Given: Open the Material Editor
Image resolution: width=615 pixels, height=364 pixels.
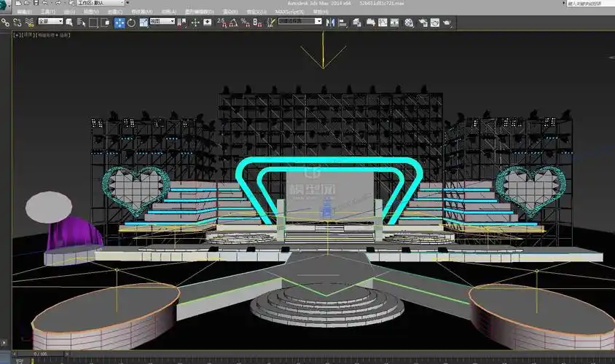Looking at the screenshot, I should (409, 22).
